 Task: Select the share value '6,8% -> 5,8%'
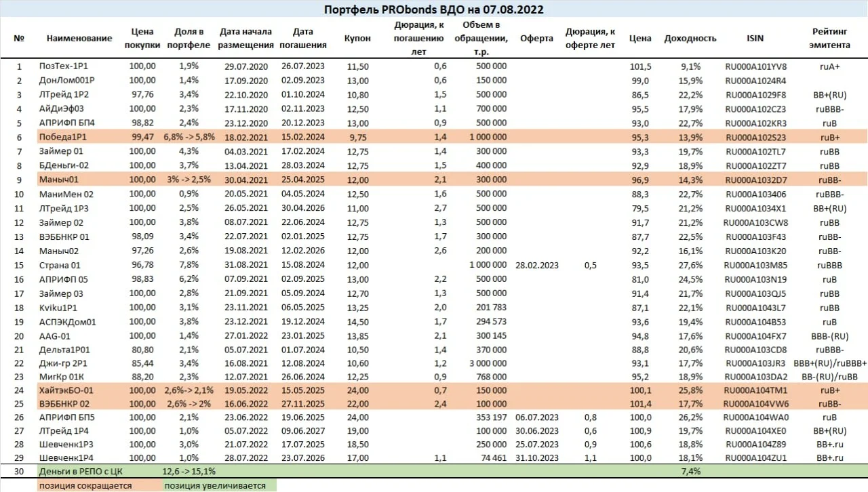[189, 138]
